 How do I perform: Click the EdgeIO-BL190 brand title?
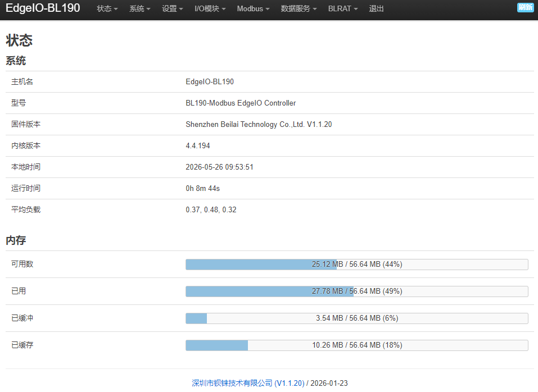pyautogui.click(x=43, y=8)
